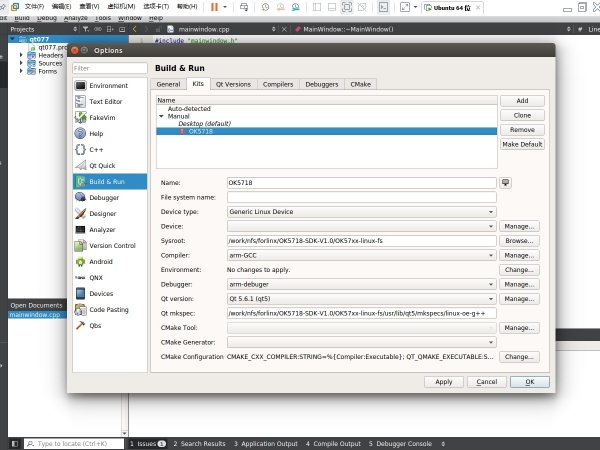The height and width of the screenshot is (450, 600).
Task: Click into the File system name field
Action: (x=362, y=198)
